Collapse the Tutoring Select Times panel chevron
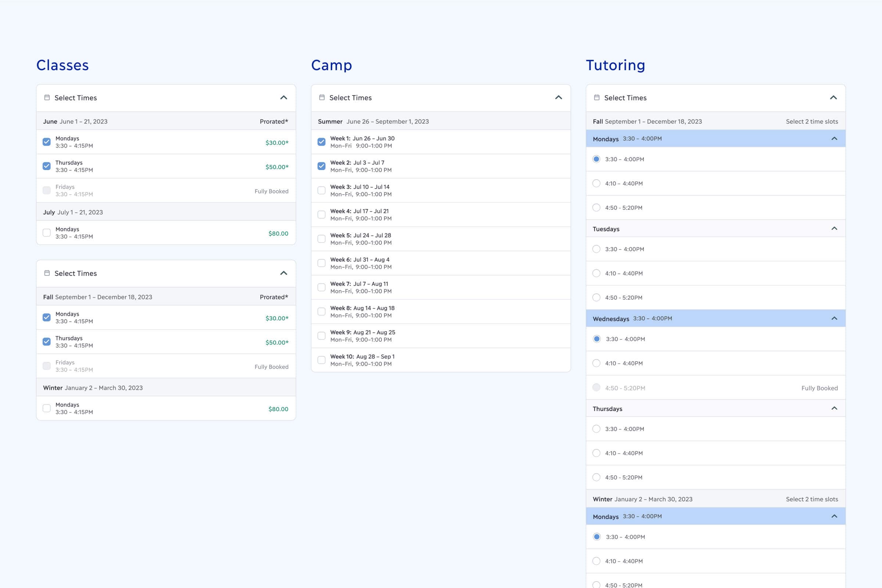Screen dimensions: 882x588 [x=833, y=97]
